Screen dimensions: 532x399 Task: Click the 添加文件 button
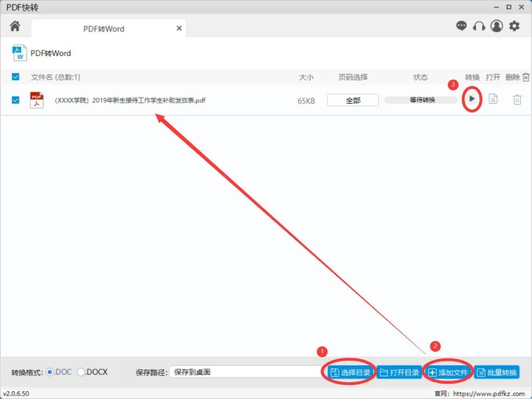(x=448, y=372)
